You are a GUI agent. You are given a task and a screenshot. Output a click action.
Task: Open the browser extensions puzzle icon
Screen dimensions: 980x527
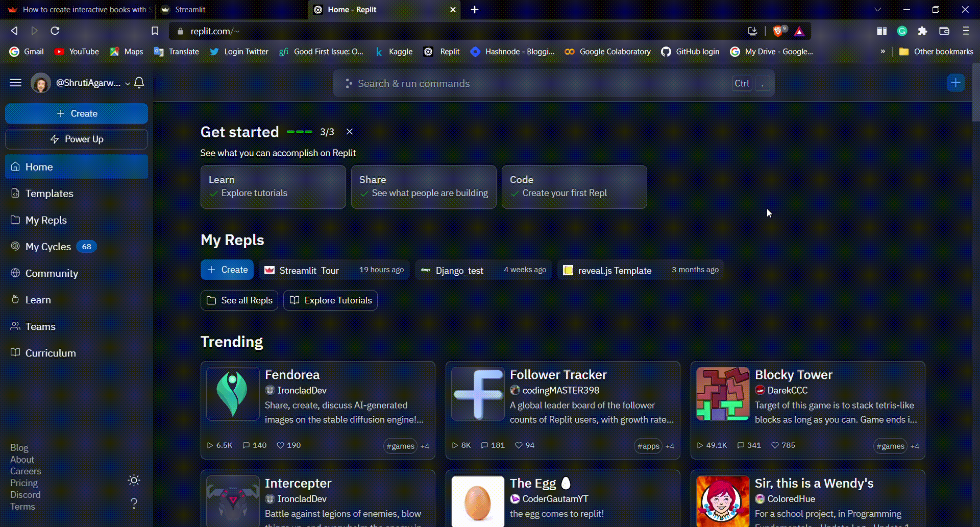pyautogui.click(x=922, y=31)
